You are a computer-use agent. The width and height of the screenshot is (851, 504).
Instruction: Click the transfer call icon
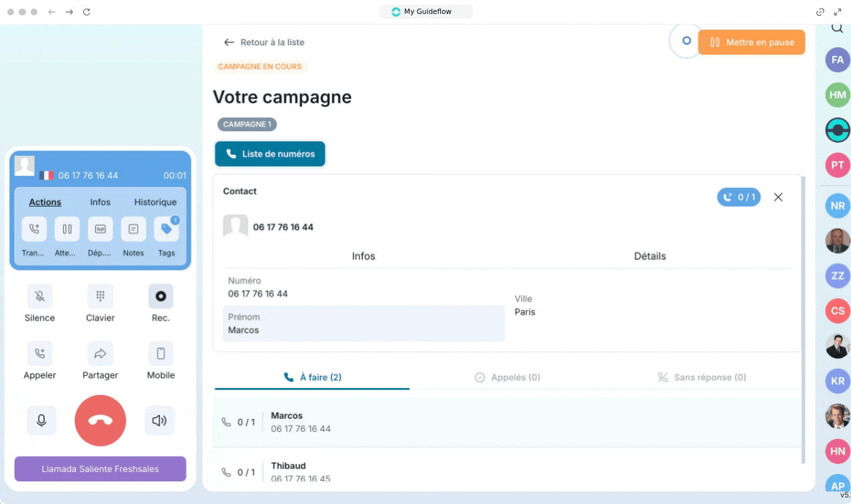[x=34, y=229]
